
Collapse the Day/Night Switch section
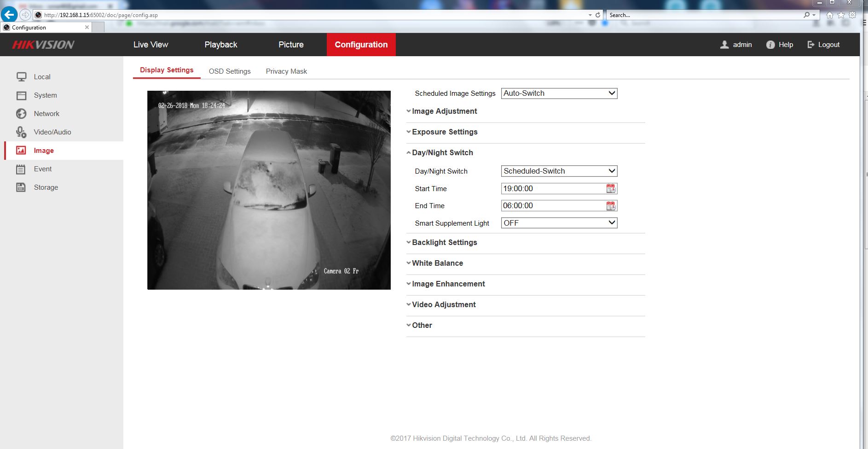(442, 153)
